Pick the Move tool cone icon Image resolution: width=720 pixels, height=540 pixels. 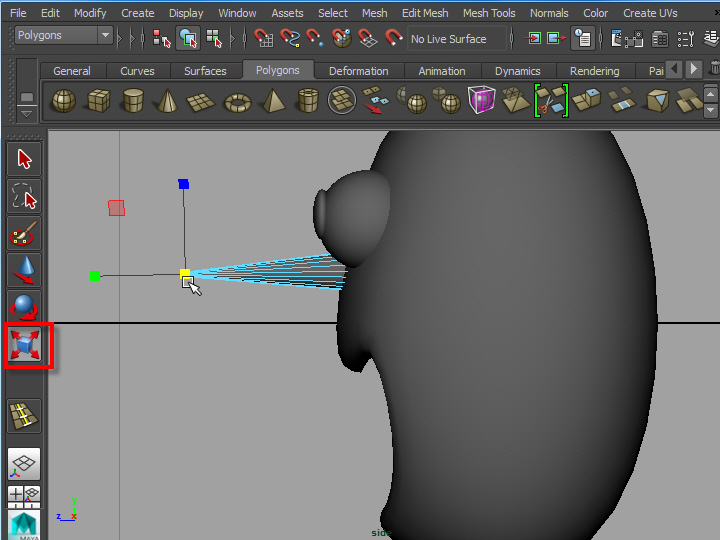tap(25, 269)
